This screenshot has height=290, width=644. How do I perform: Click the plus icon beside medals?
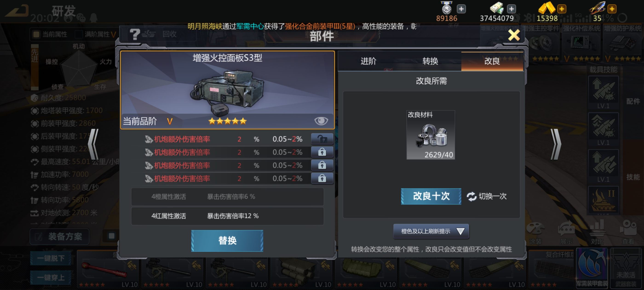coord(461,9)
